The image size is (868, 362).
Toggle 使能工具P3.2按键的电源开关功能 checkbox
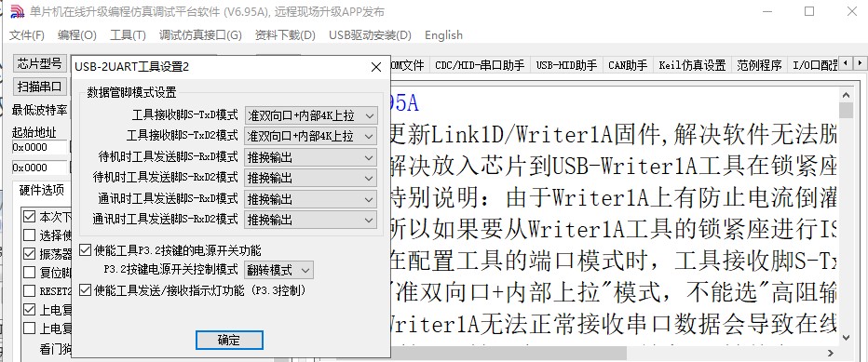85,250
